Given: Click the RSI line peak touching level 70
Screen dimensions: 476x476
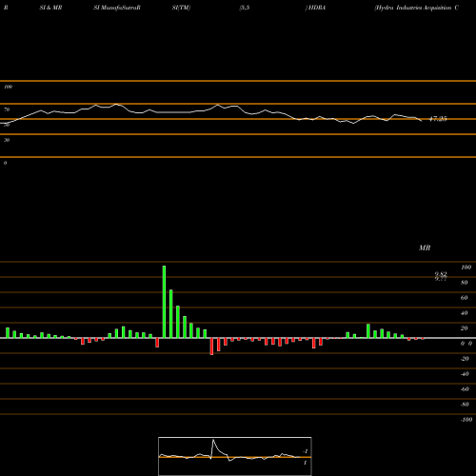Looking at the screenshot, I should click(x=116, y=104).
